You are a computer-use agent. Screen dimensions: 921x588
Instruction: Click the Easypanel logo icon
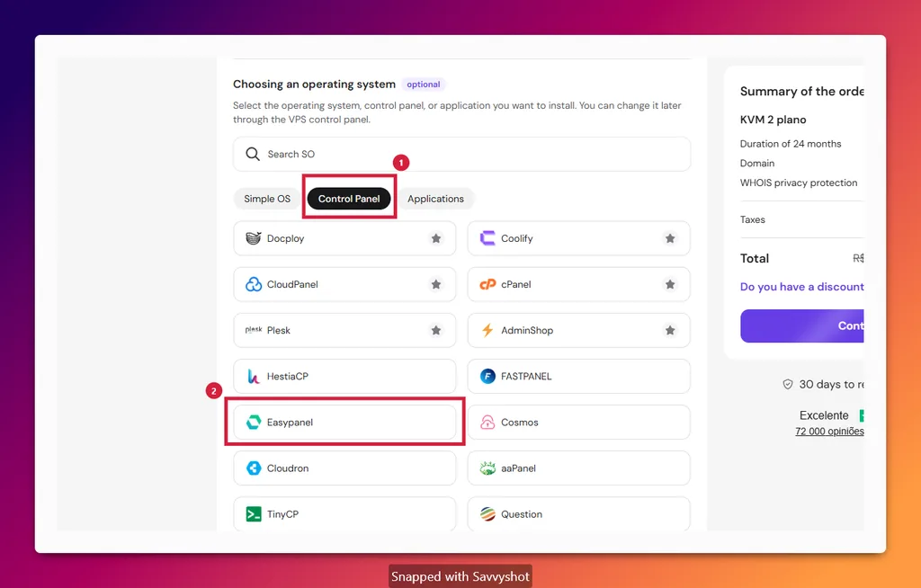pos(253,422)
